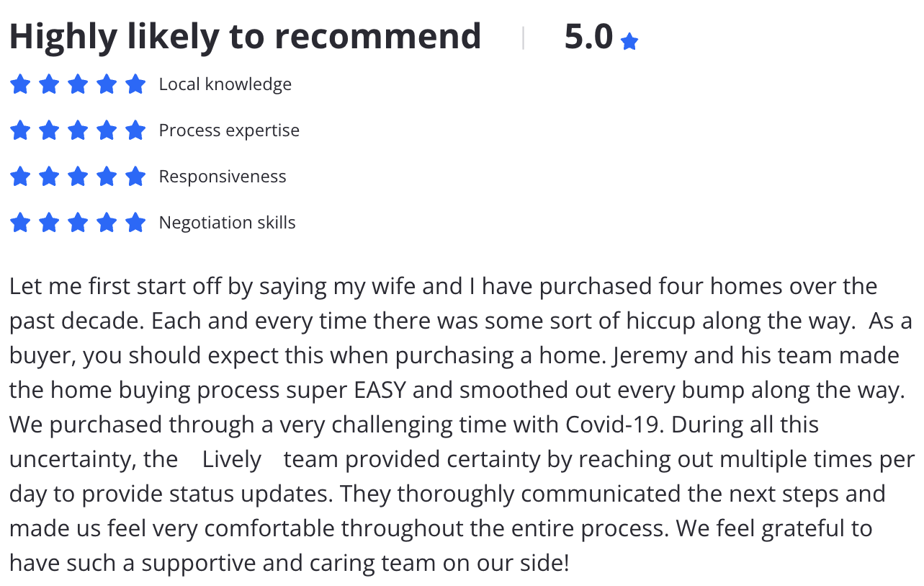Click the fifth star of Responsiveness rating
The width and height of the screenshot is (924, 586).
pyautogui.click(x=135, y=177)
